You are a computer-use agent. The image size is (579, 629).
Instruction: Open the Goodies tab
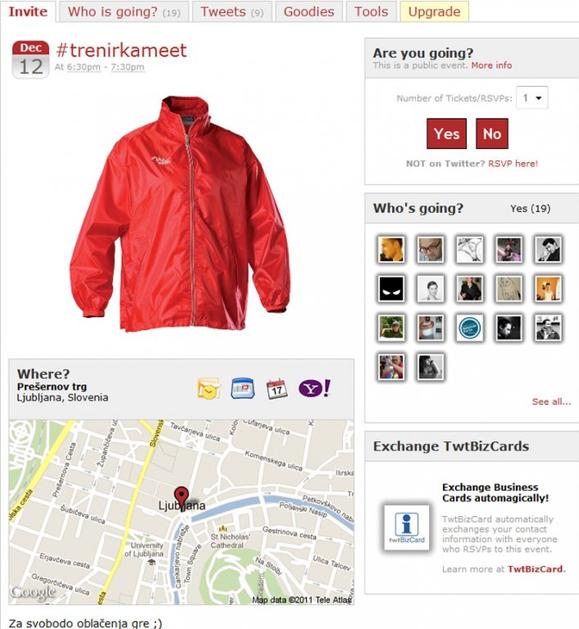[x=309, y=12]
